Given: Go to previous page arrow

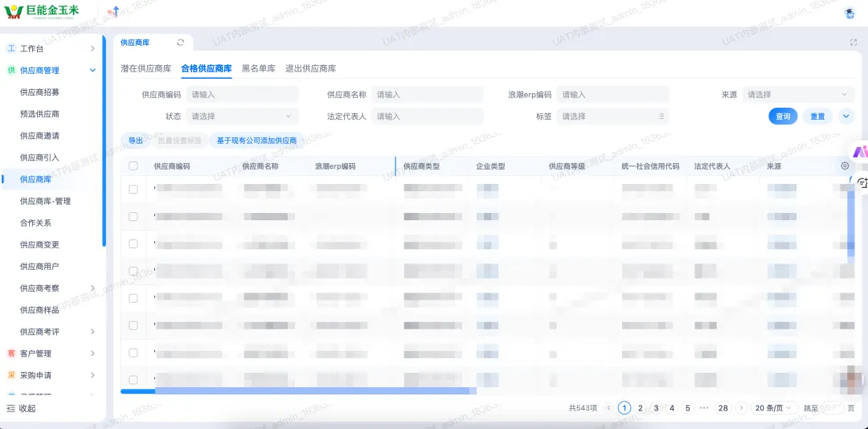Looking at the screenshot, I should click(x=609, y=408).
